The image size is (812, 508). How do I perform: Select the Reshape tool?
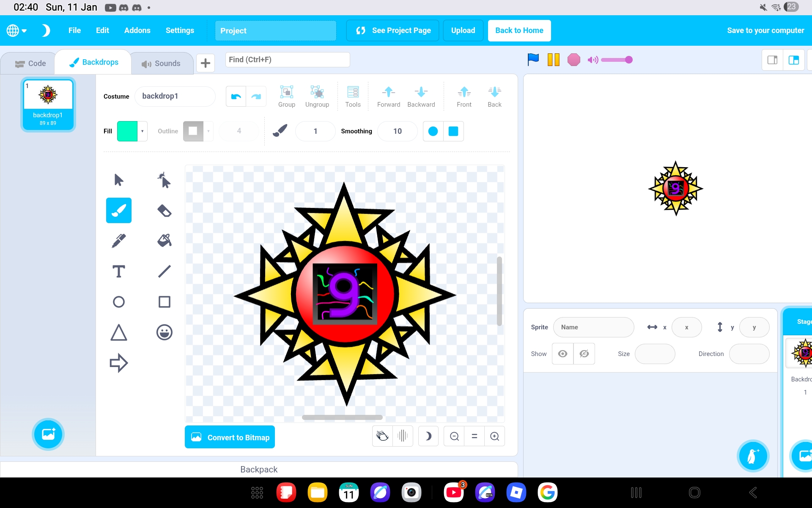164,180
